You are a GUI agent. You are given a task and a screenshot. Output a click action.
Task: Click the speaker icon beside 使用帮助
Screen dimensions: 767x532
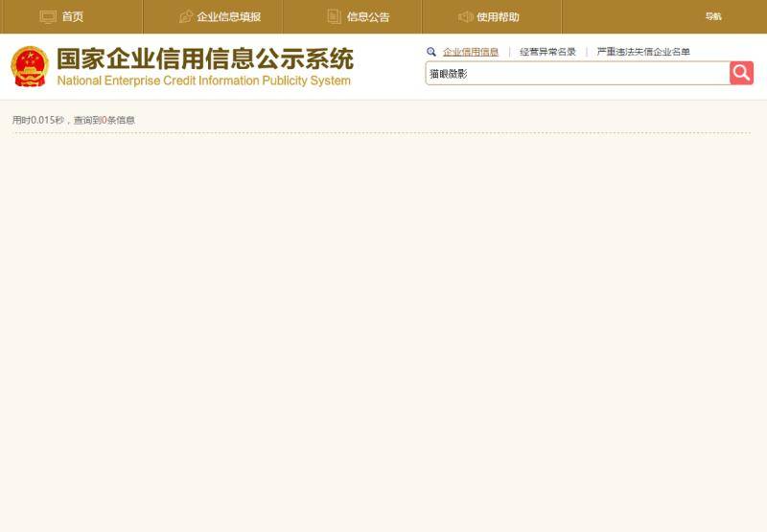point(465,16)
